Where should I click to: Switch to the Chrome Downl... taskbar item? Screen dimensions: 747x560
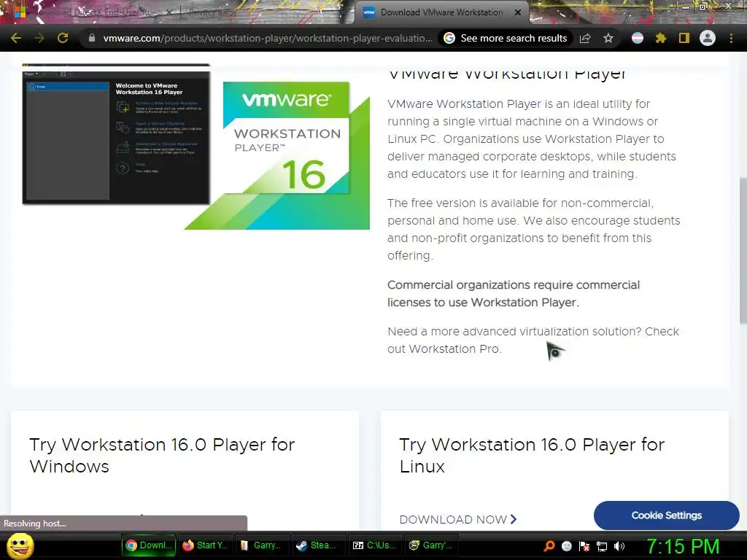point(148,545)
